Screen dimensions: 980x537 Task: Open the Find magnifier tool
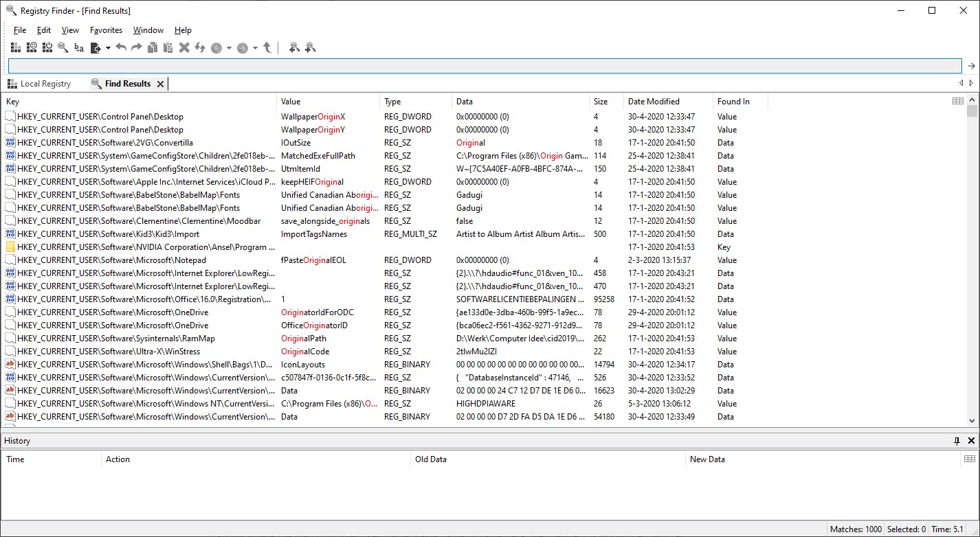63,47
